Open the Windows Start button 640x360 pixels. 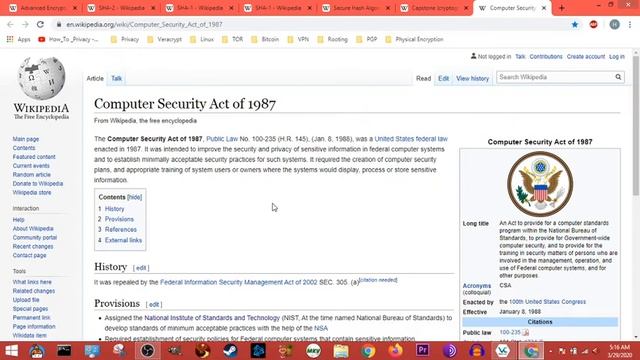11,351
